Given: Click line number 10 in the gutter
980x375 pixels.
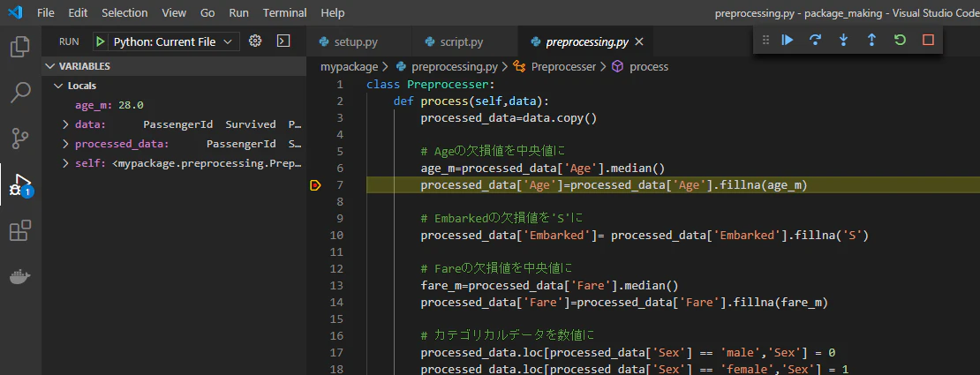Looking at the screenshot, I should [336, 236].
